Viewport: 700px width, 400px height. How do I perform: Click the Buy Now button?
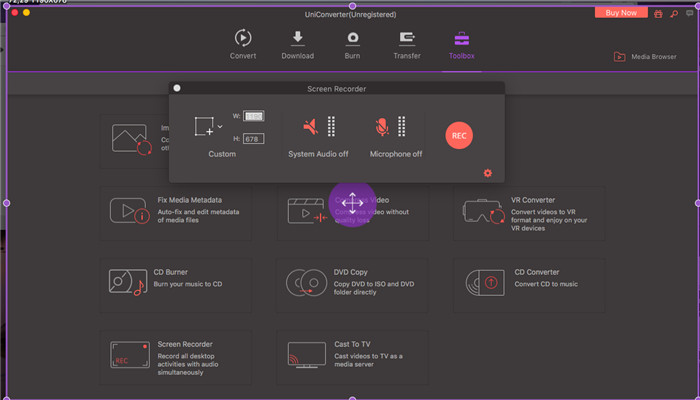click(x=621, y=13)
